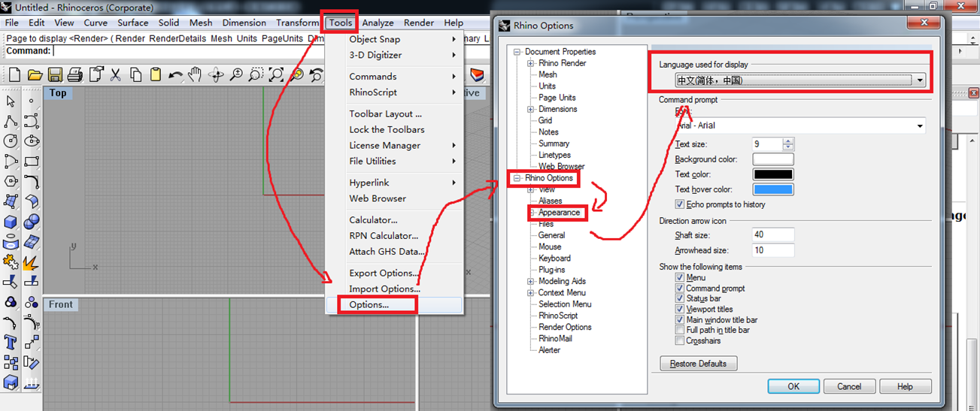980x411 pixels.
Task: Click the Zoom dynamic magnifier icon
Action: [236, 74]
